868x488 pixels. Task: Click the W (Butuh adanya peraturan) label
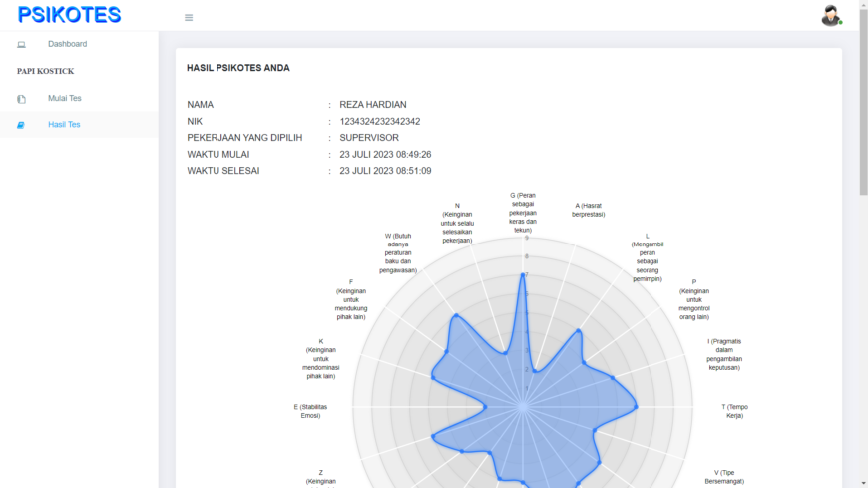point(398,253)
